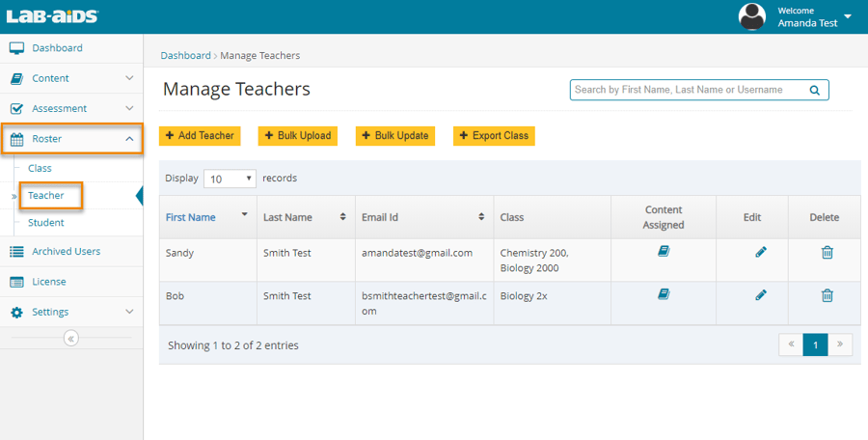Image resolution: width=868 pixels, height=440 pixels.
Task: Click the edit pencil icon for Sandy
Action: click(x=761, y=252)
